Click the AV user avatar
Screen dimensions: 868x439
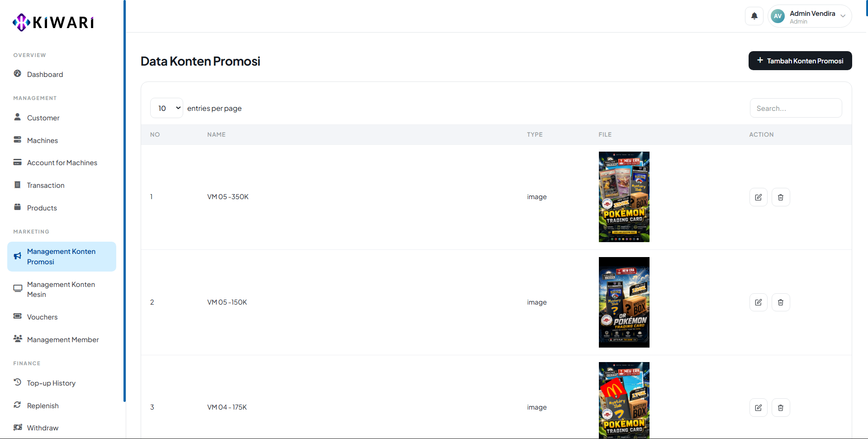(778, 16)
